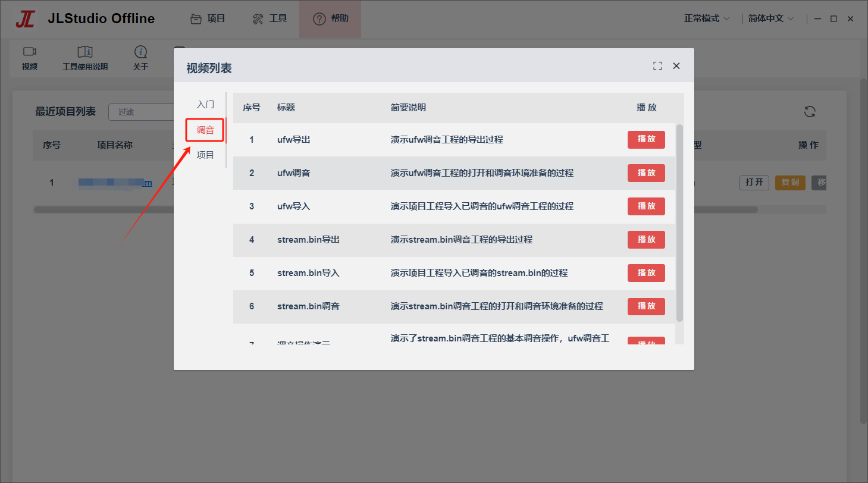Expand the 正常模式 mode dropdown
Image resolution: width=868 pixels, height=483 pixels.
click(x=707, y=18)
